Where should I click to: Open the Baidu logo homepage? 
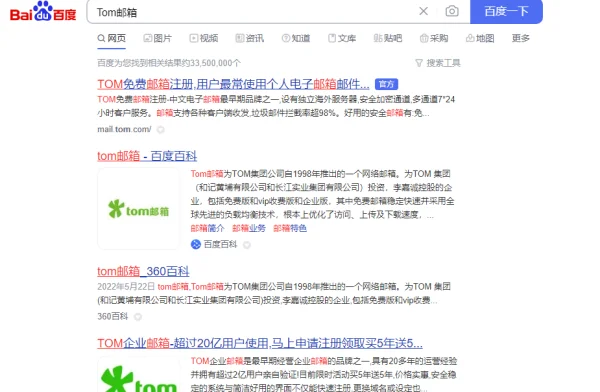pyautogui.click(x=43, y=11)
